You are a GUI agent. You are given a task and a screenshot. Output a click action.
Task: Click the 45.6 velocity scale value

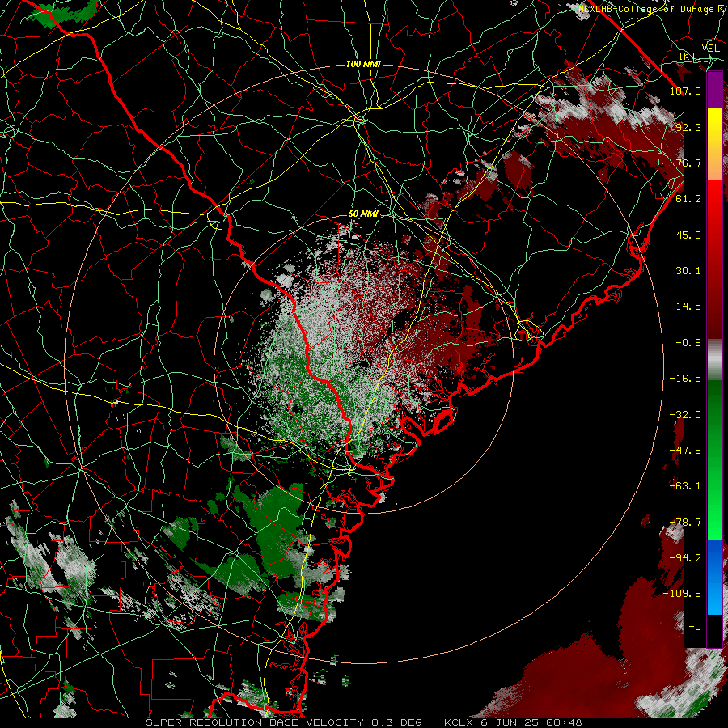pos(688,235)
